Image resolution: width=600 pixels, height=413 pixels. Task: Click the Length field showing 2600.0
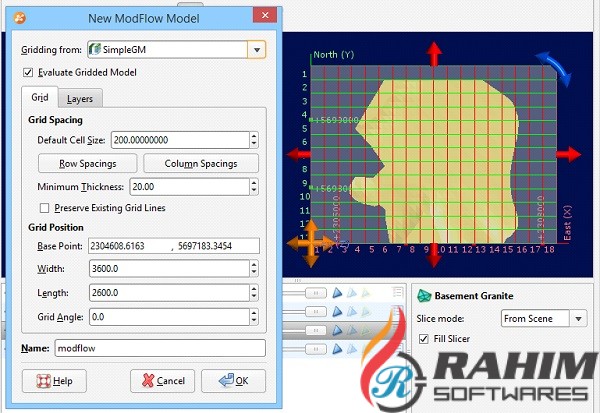(x=169, y=293)
